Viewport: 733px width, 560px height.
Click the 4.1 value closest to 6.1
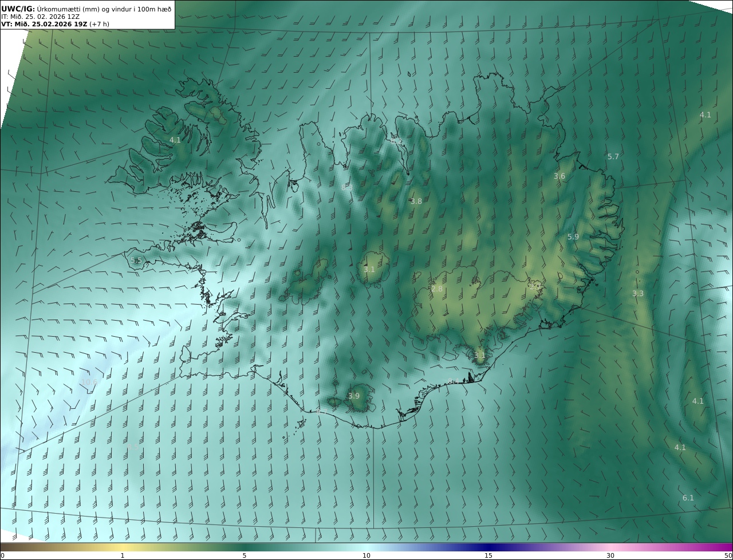click(x=680, y=447)
